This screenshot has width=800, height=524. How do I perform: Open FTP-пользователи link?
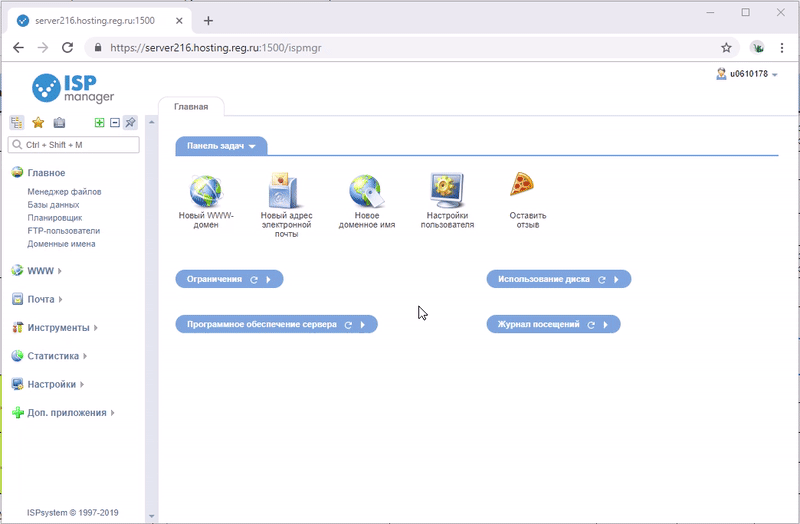coord(64,231)
